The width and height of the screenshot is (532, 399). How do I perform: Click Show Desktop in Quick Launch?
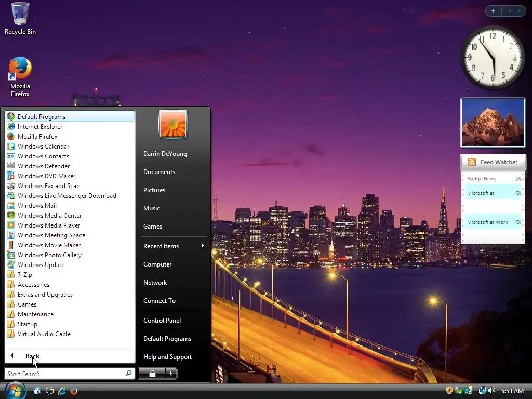pyautogui.click(x=37, y=391)
